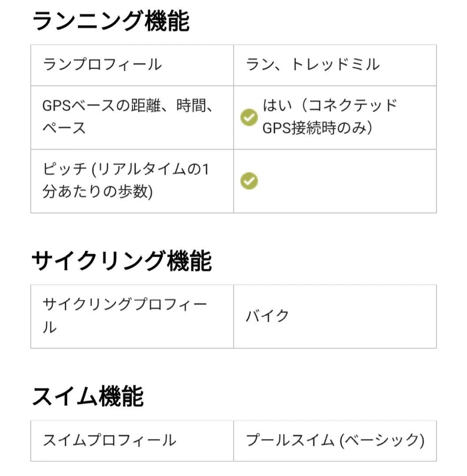Click the GPS接続時のみ) line of text

317,129
